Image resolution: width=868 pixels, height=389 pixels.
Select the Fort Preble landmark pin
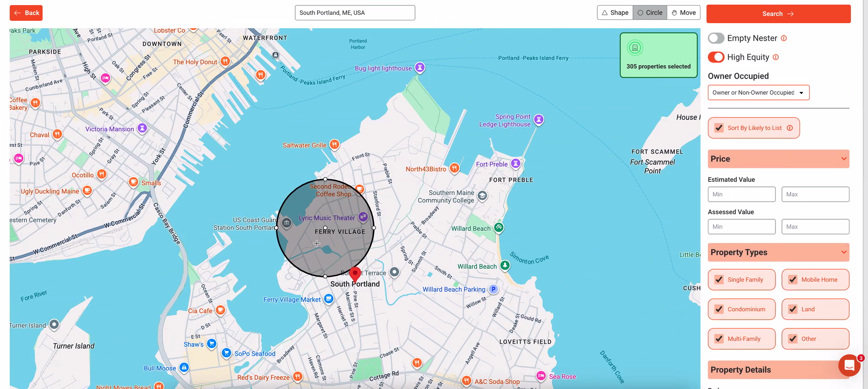(x=515, y=164)
